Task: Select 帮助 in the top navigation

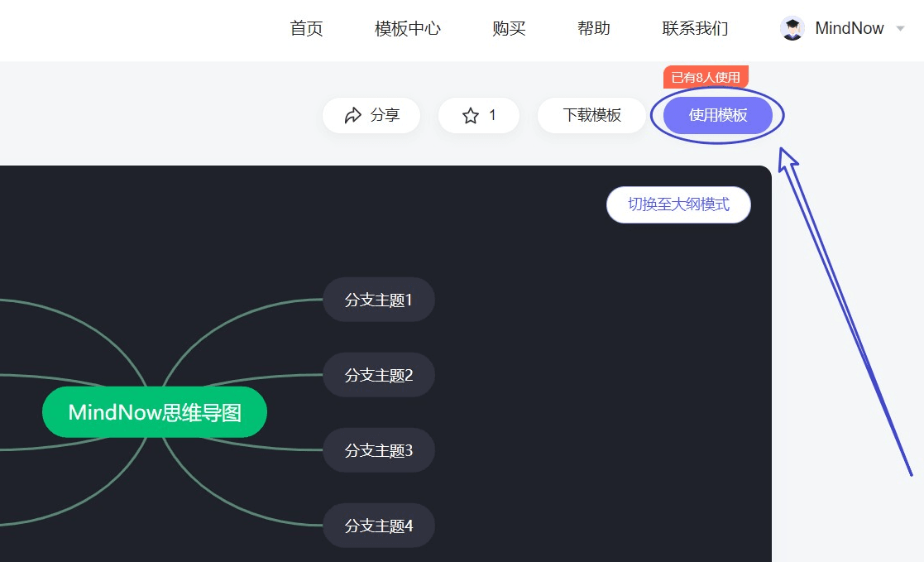Action: tap(593, 28)
